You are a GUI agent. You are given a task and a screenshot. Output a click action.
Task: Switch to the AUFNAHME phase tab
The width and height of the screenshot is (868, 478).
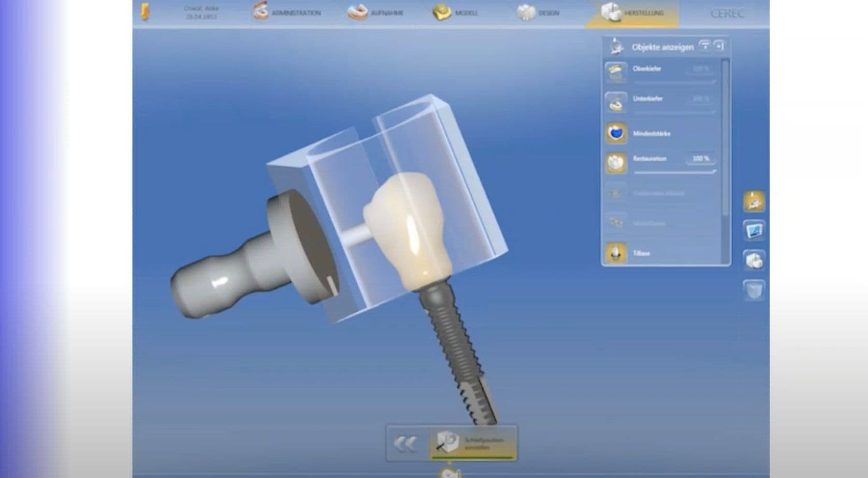pyautogui.click(x=375, y=12)
